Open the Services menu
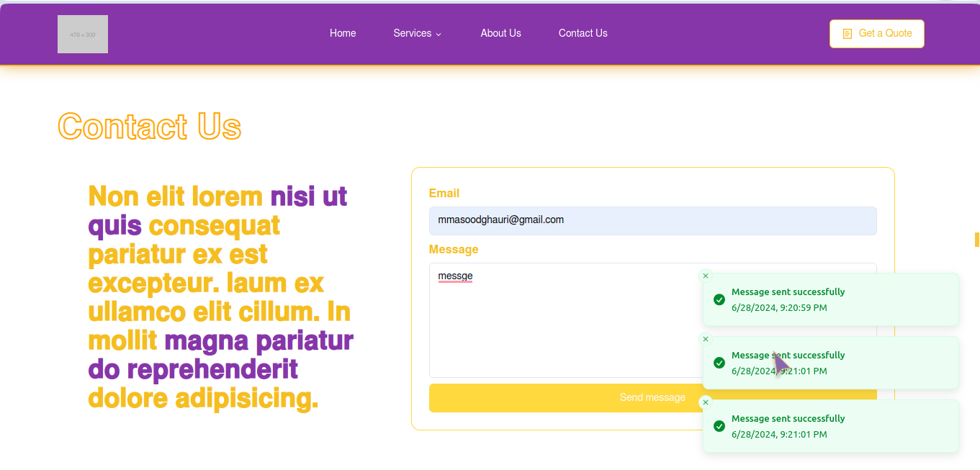Screen dimensions: 980x470 (x=417, y=33)
